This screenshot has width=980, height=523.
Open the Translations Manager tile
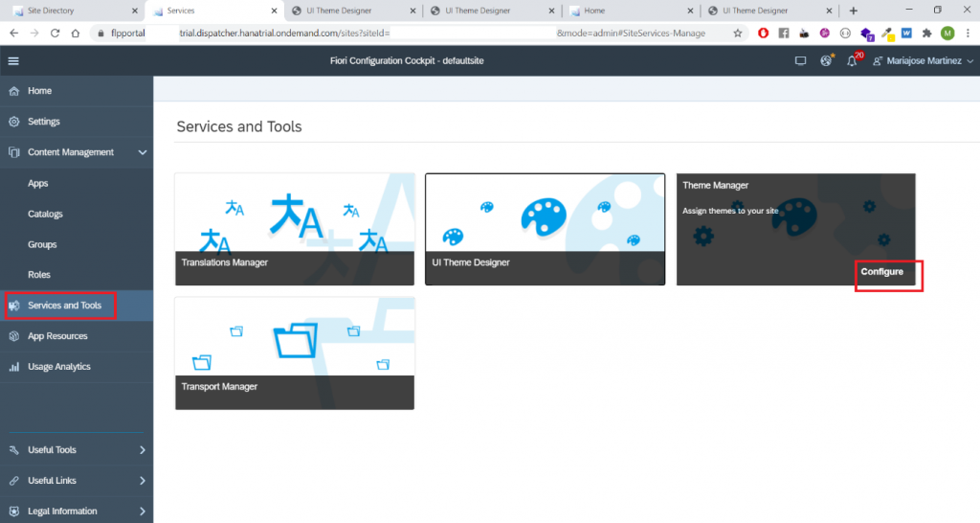point(295,229)
